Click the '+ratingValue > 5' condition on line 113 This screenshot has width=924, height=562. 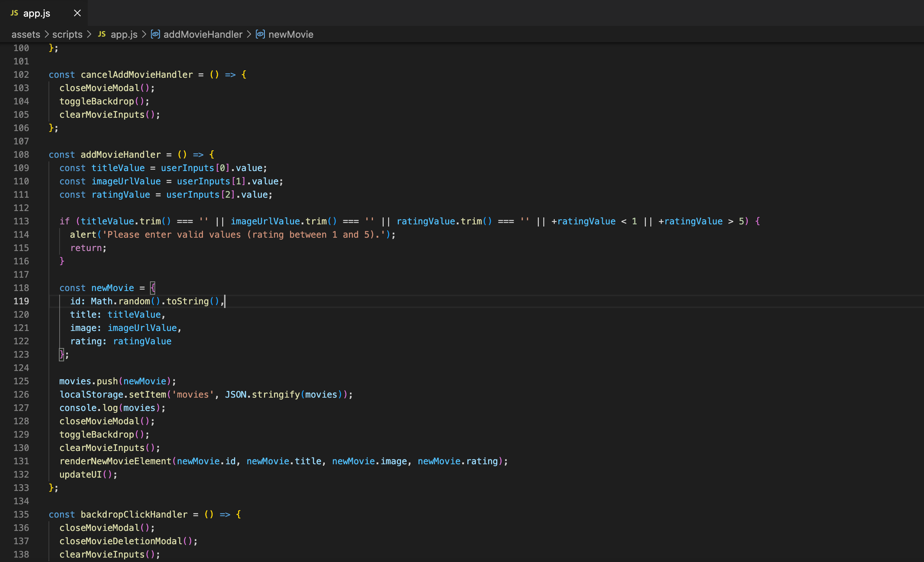tap(701, 221)
